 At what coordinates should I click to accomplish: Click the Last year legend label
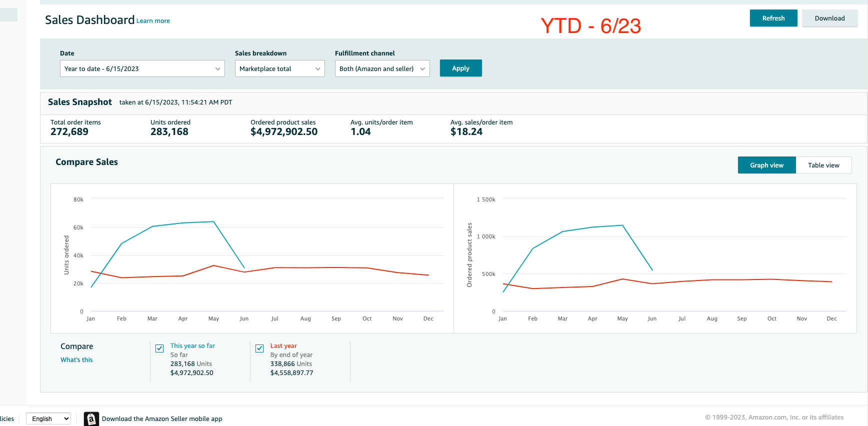click(x=283, y=345)
